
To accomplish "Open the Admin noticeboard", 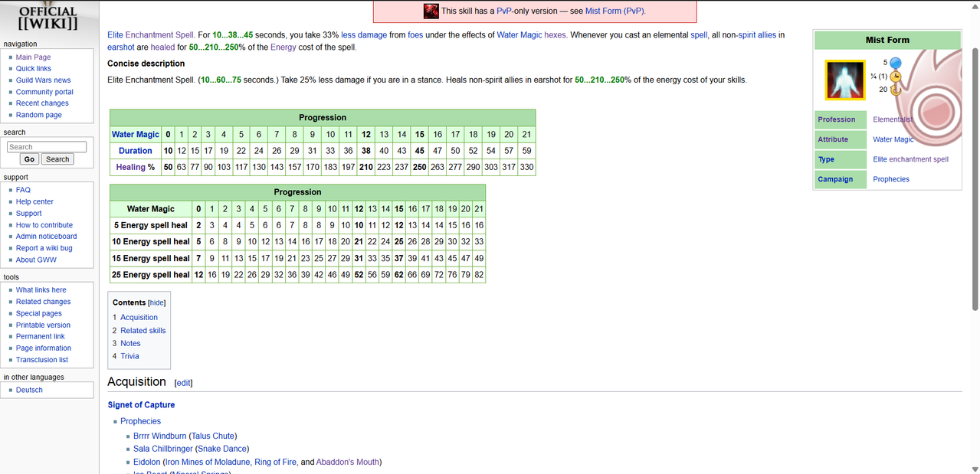I will tap(47, 237).
